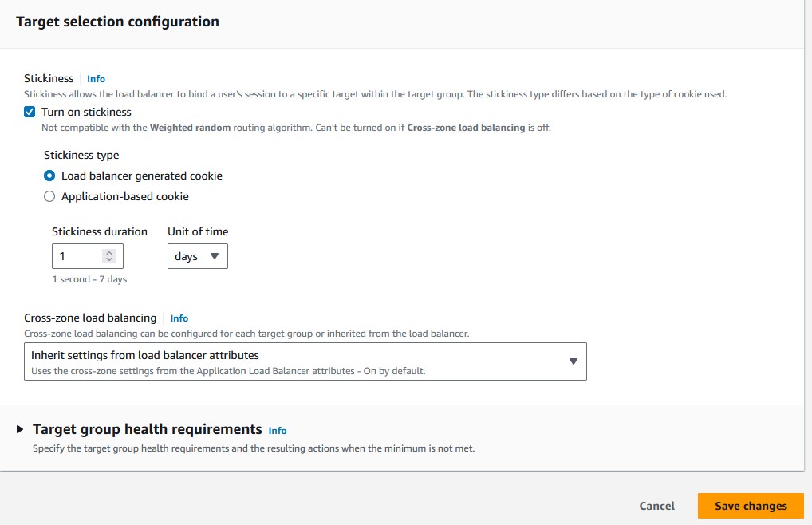Click the Stickiness duration input field

coord(88,256)
